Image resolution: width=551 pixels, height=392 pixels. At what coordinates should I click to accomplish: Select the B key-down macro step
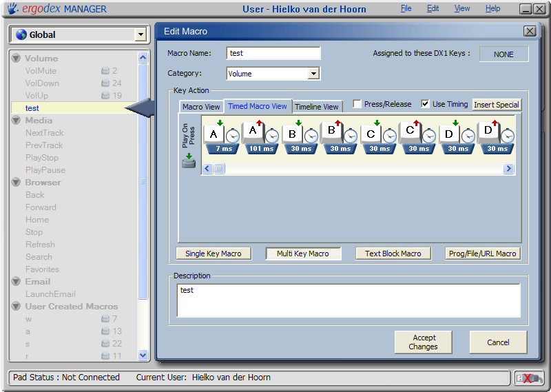(x=292, y=133)
